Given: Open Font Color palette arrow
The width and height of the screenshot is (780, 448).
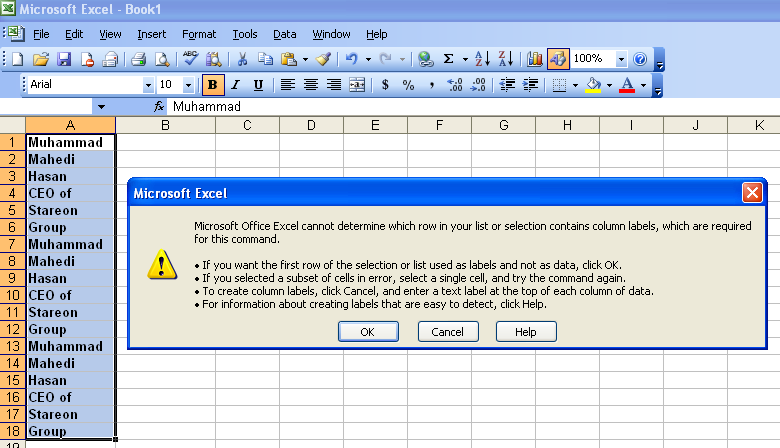Looking at the screenshot, I should point(643,86).
